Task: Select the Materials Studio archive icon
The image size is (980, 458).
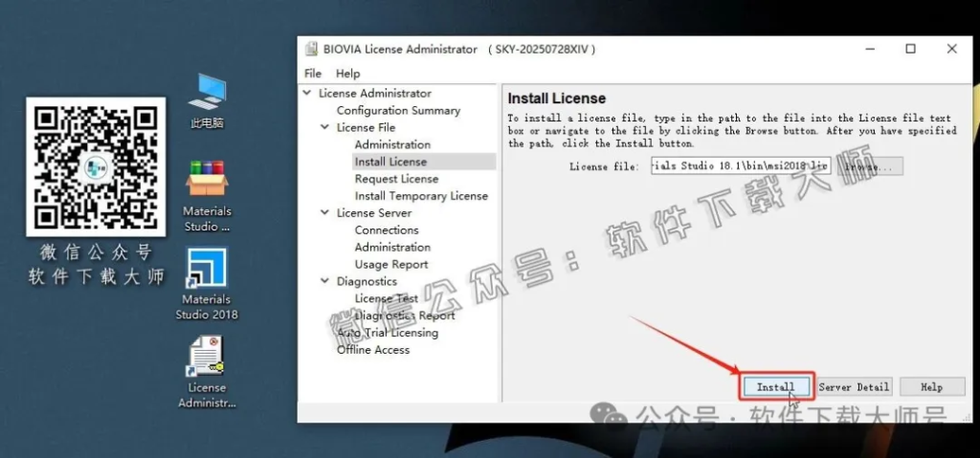Action: pyautogui.click(x=207, y=196)
